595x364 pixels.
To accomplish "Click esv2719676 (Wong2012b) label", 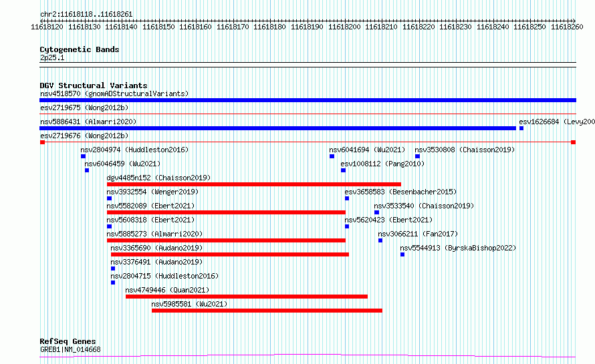I will pyautogui.click(x=84, y=136).
